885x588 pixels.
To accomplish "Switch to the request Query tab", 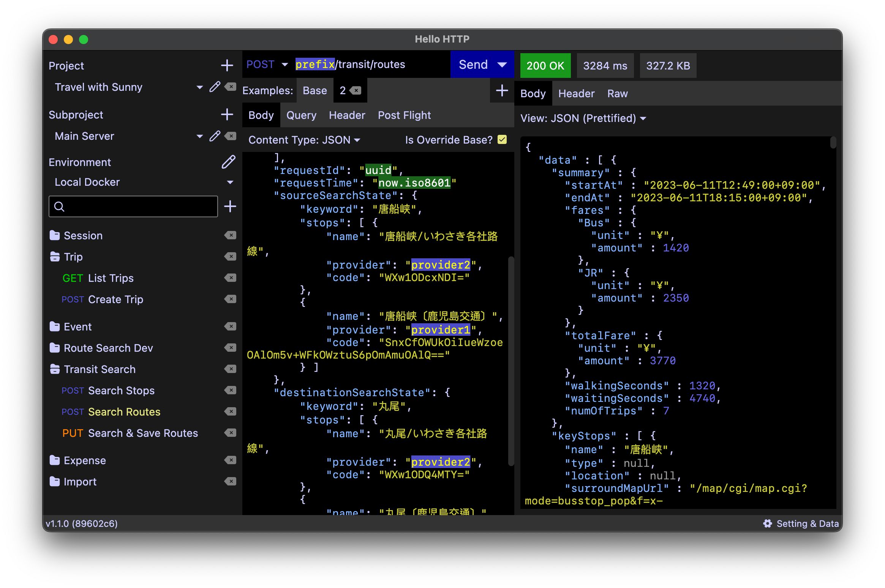I will point(301,115).
